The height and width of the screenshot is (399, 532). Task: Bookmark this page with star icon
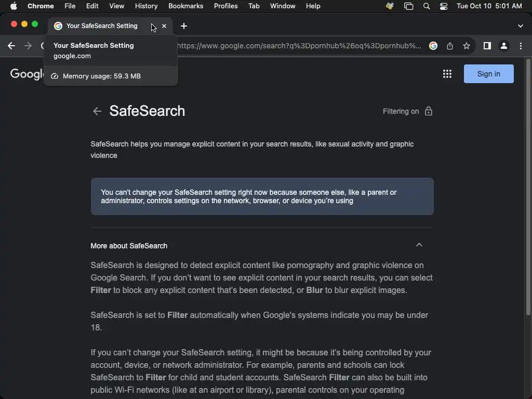(467, 46)
